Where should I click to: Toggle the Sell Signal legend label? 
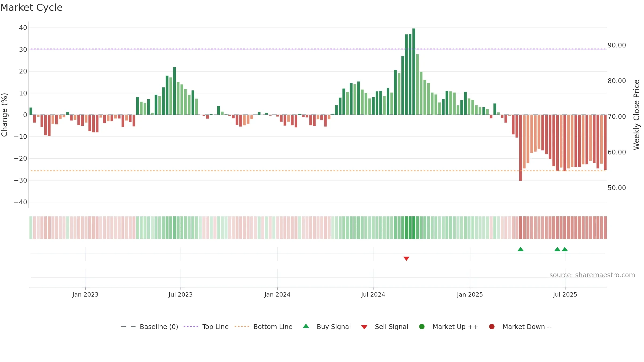point(391,327)
